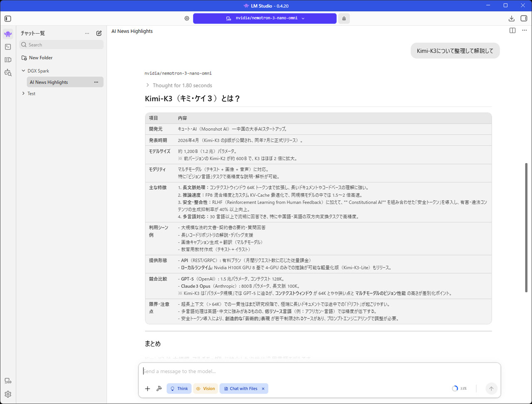Open the Discover models robot search icon
Viewport: 532px width, 404px height.
(x=8, y=73)
